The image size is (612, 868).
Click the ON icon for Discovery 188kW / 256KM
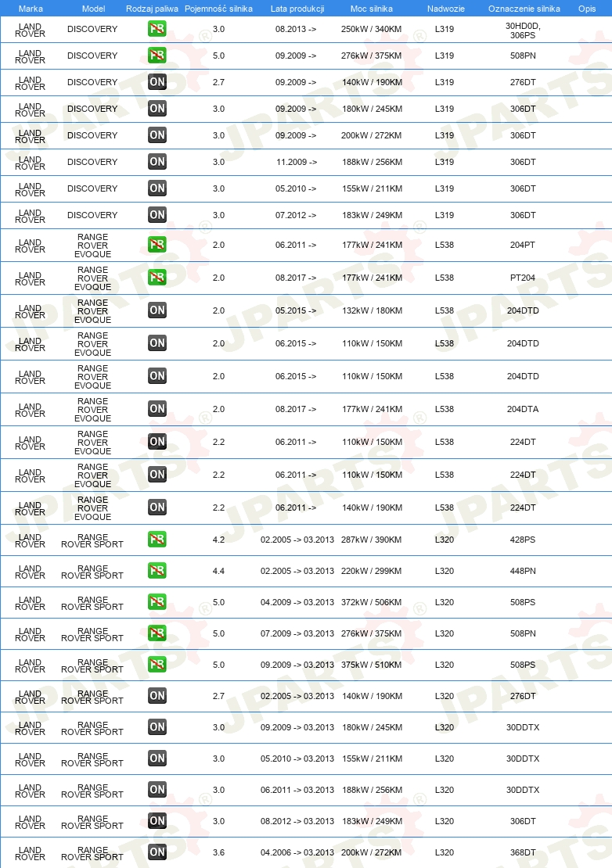157,162
